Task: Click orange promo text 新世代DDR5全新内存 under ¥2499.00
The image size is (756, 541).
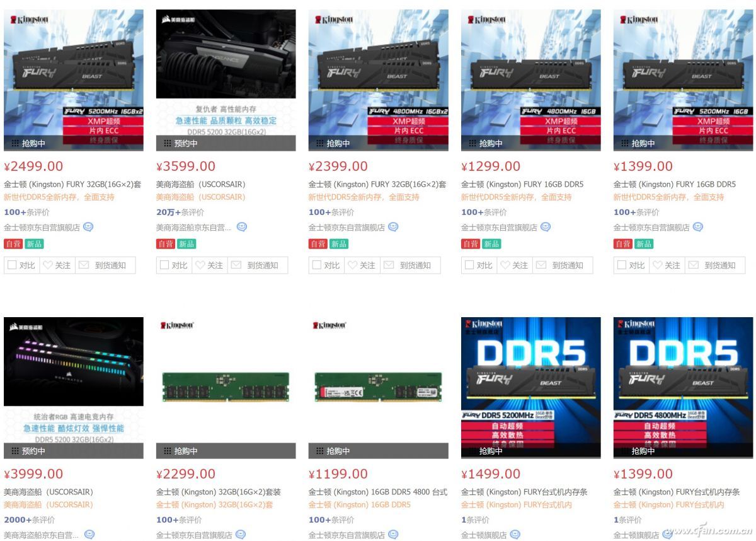Action: coord(59,197)
